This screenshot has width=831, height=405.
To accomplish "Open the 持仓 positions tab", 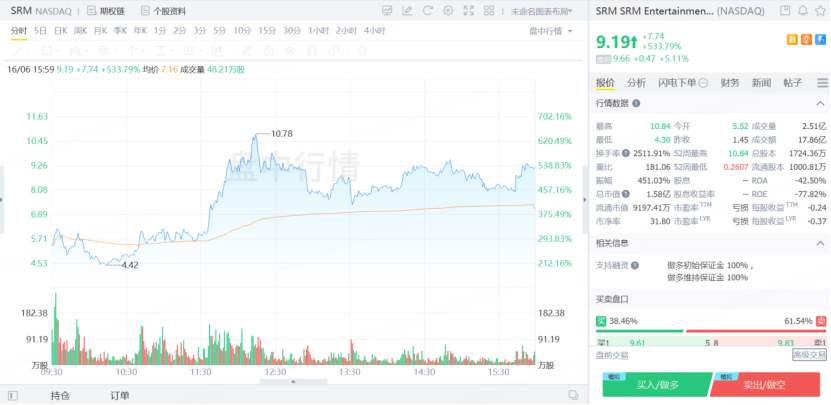I will point(60,395).
